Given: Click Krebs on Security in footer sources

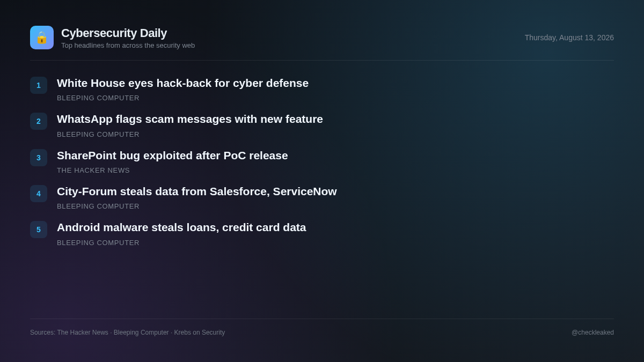Looking at the screenshot, I should pyautogui.click(x=200, y=333).
